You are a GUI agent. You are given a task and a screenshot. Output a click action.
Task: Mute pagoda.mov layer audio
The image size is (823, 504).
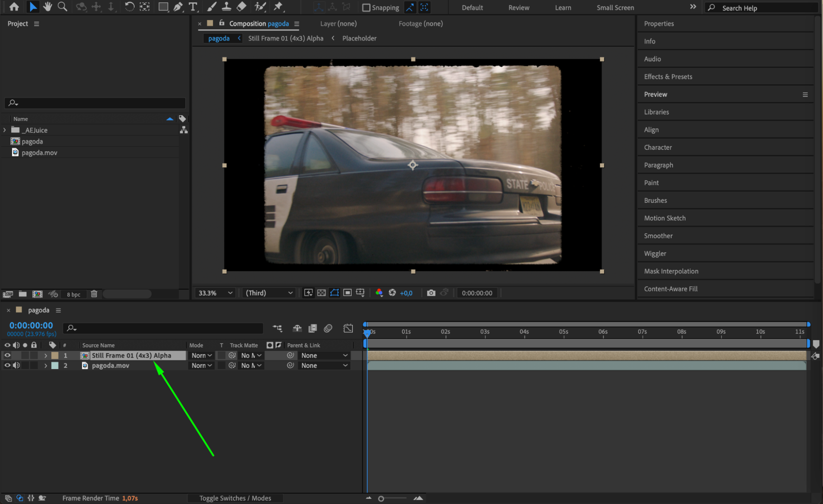(x=16, y=365)
